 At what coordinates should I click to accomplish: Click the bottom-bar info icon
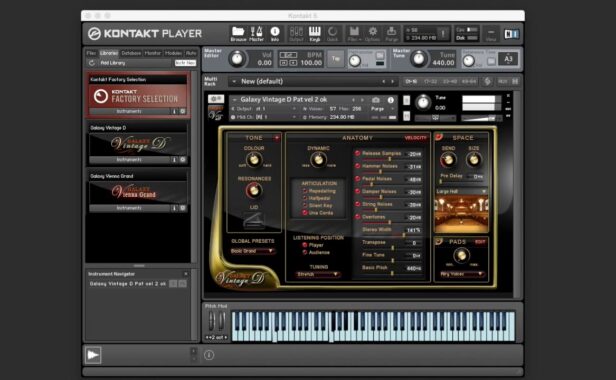[209, 355]
